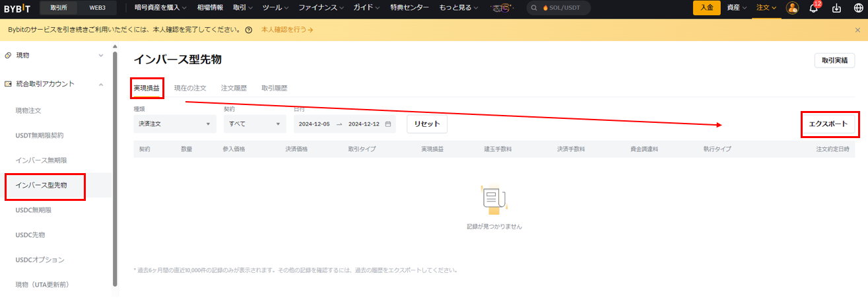Switch to the WEB3 toggle
Screen dimensions: 868x298
(97, 8)
